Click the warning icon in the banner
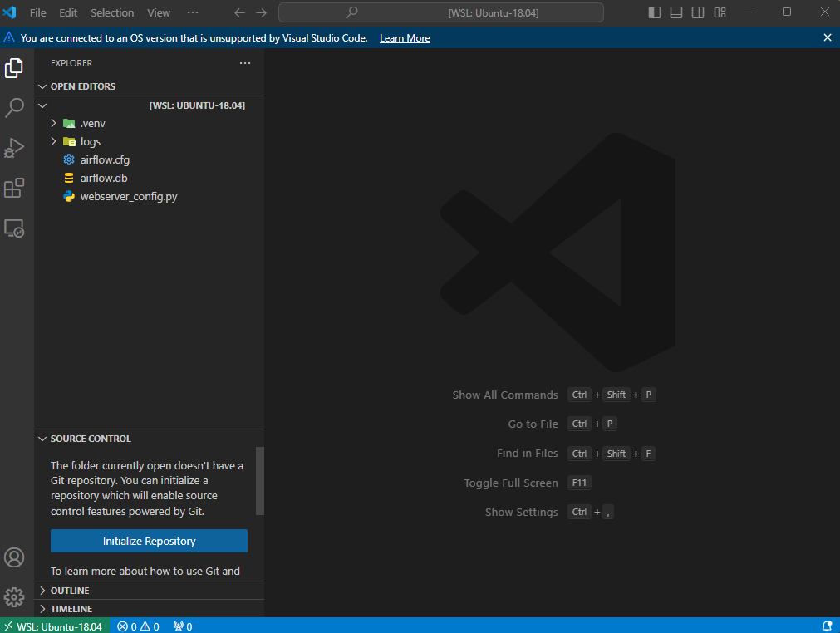The width and height of the screenshot is (840, 633). pyautogui.click(x=9, y=37)
